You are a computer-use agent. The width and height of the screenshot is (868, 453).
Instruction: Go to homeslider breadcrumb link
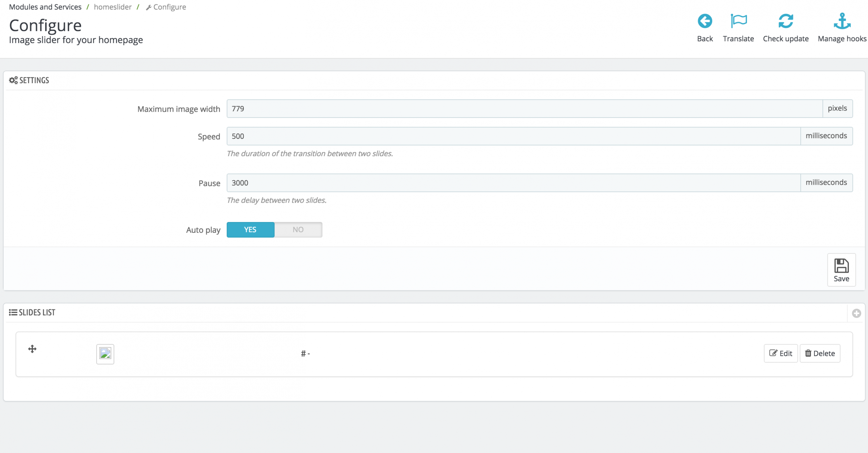pos(112,7)
